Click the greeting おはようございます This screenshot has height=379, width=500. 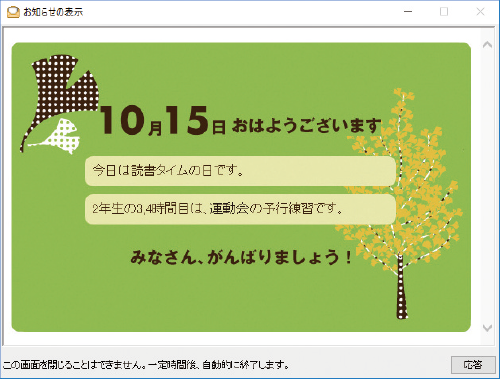point(306,126)
